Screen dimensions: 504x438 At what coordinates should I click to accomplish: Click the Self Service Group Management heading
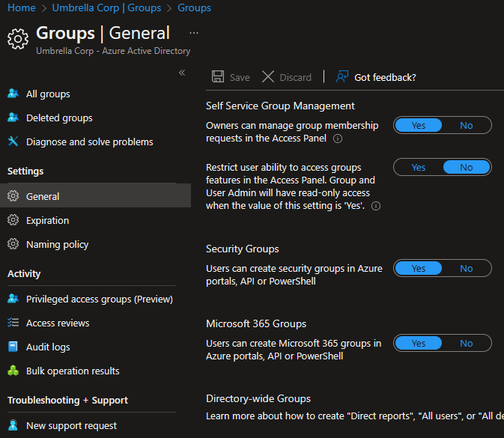pos(280,106)
